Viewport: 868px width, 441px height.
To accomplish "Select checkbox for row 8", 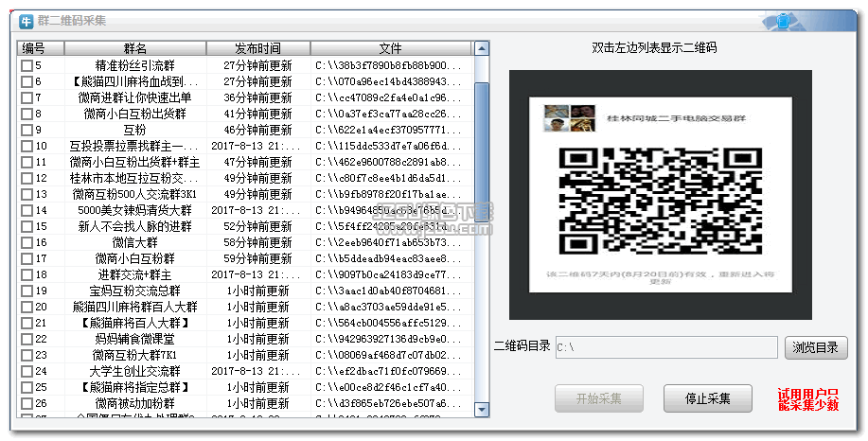I will [27, 114].
